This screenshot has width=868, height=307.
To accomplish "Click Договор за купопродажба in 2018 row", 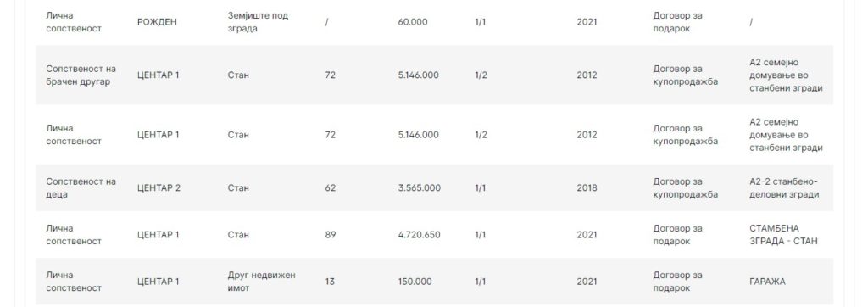I will [685, 188].
